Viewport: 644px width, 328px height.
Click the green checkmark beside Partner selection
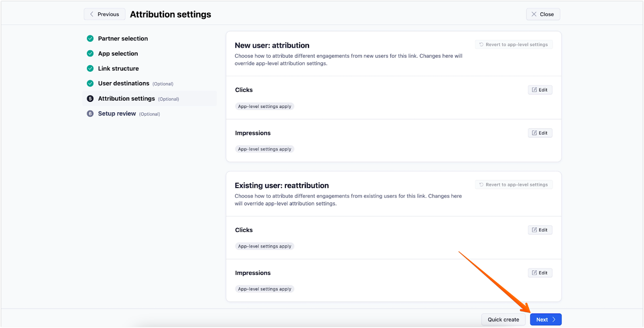tap(90, 39)
